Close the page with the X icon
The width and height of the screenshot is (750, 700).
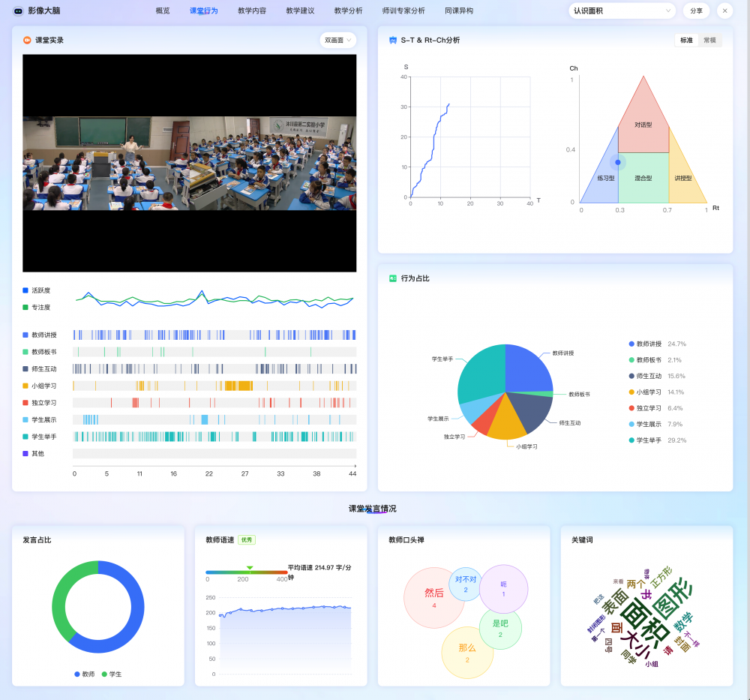724,11
